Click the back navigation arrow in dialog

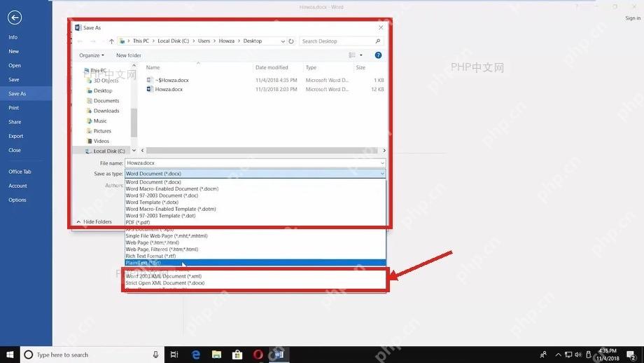point(80,41)
